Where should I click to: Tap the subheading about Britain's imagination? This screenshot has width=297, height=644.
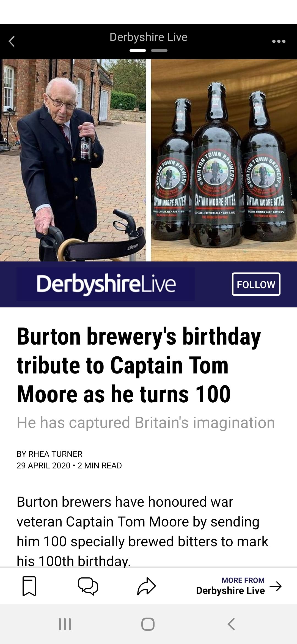146,423
